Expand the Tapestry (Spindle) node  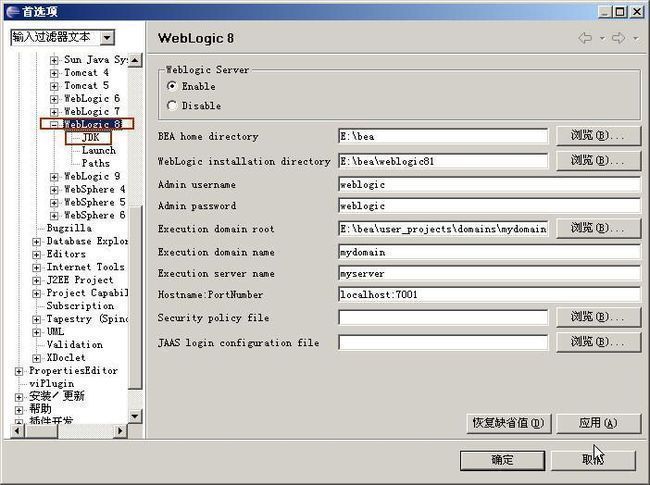point(36,319)
